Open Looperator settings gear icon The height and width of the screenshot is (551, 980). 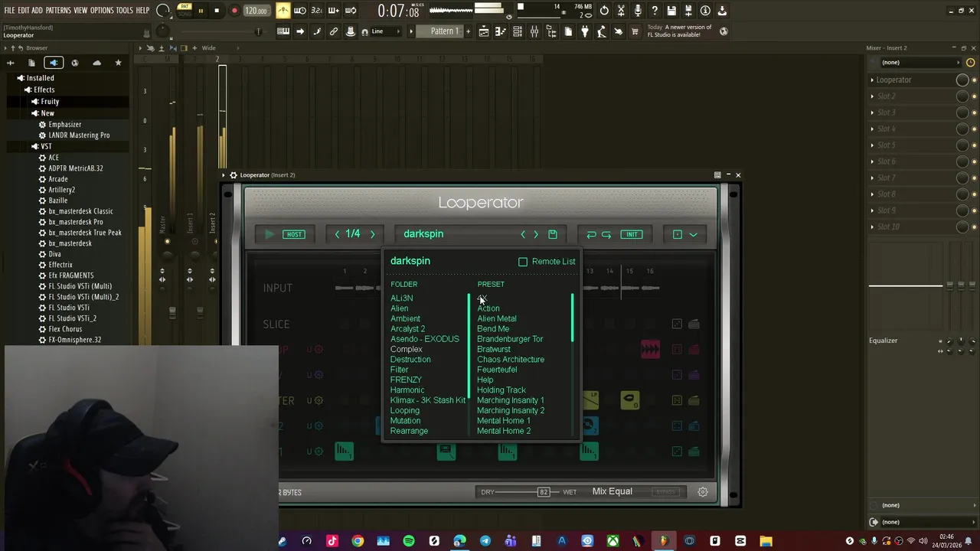pos(703,492)
